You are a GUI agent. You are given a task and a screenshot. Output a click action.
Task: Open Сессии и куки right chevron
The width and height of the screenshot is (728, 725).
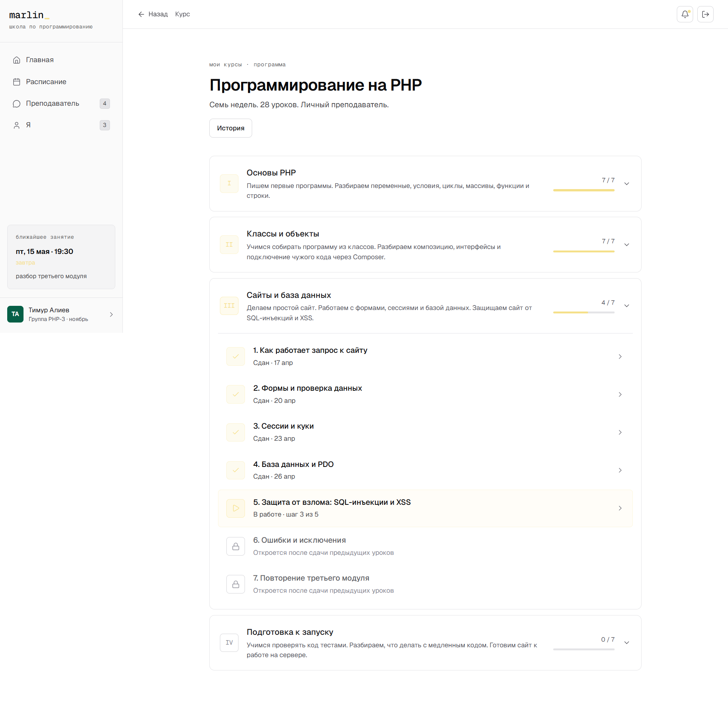[620, 432]
